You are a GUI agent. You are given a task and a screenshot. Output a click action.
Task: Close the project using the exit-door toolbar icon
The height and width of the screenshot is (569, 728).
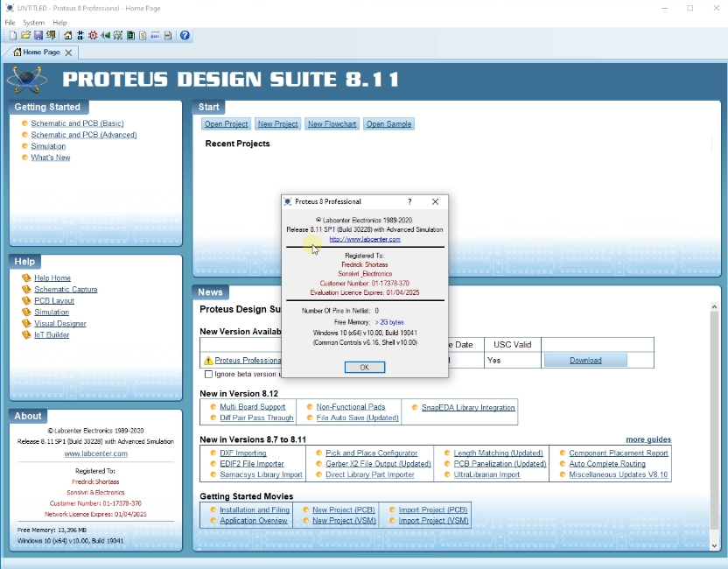point(51,36)
